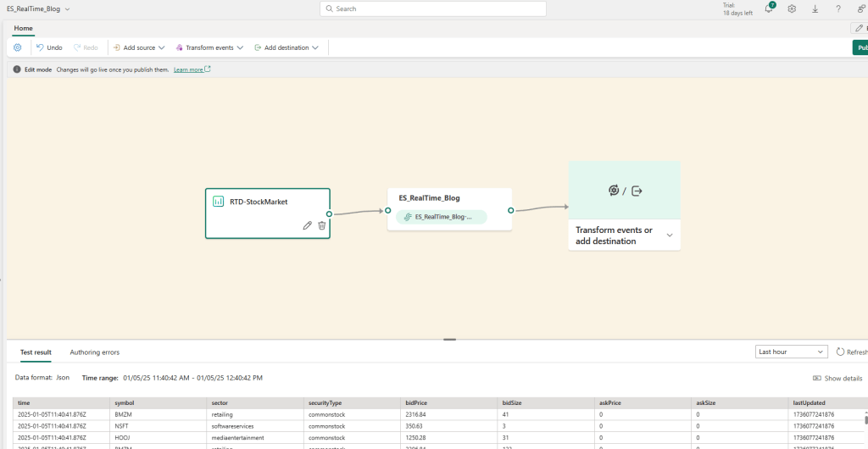Click Show details button

tap(837, 378)
